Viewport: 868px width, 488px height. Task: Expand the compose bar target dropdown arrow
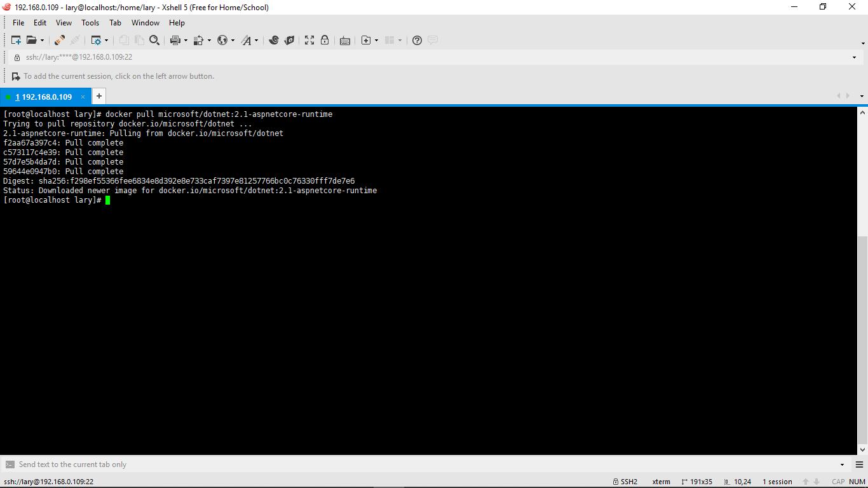click(842, 464)
